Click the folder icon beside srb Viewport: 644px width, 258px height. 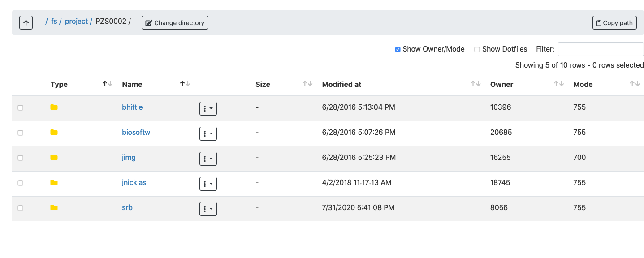point(54,208)
